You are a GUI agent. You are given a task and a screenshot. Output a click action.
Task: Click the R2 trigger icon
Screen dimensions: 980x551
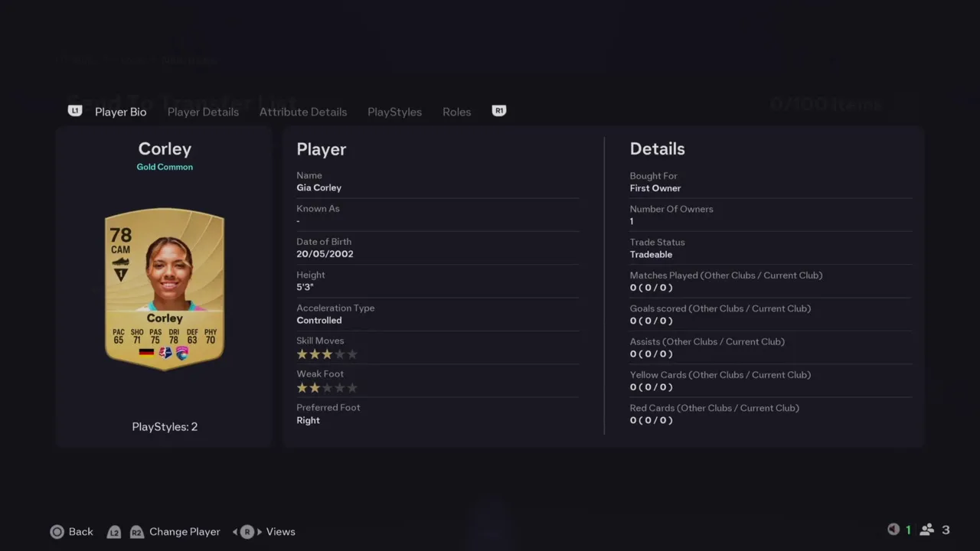click(136, 532)
